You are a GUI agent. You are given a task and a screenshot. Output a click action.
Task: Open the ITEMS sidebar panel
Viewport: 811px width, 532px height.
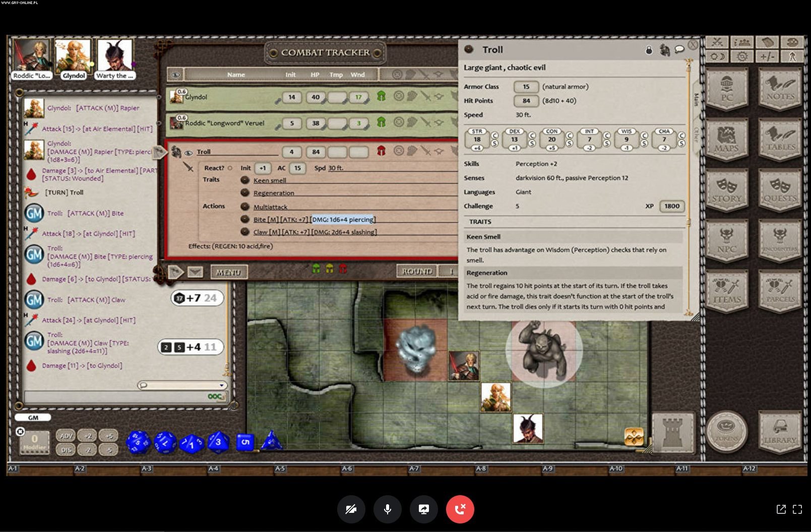pos(726,291)
